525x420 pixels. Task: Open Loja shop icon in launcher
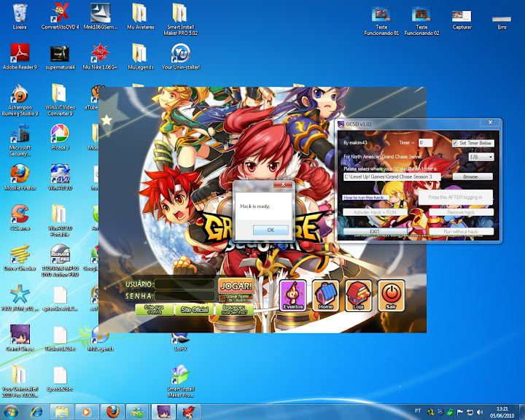click(x=358, y=295)
